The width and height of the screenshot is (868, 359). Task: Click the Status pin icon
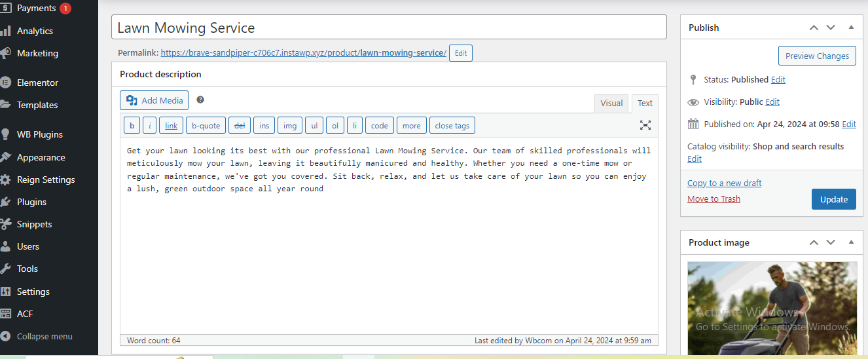pyautogui.click(x=693, y=79)
